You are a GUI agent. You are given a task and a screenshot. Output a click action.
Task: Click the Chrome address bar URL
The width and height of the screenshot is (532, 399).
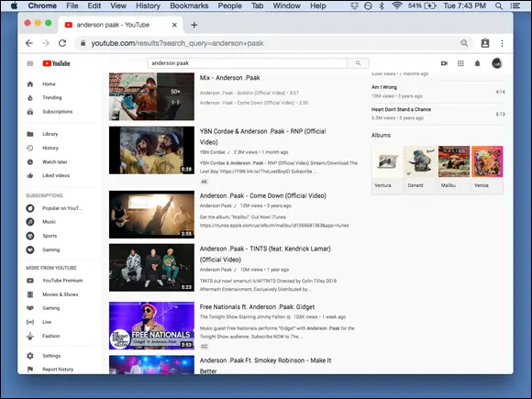[x=177, y=43]
